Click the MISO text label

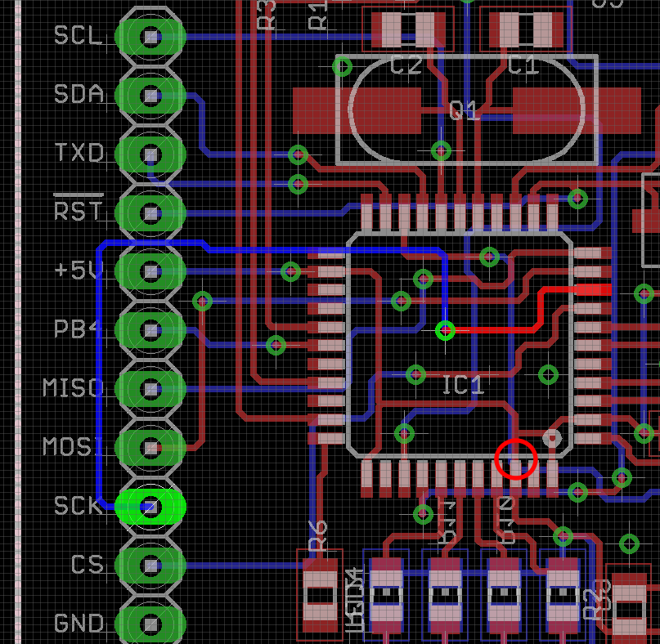click(73, 388)
